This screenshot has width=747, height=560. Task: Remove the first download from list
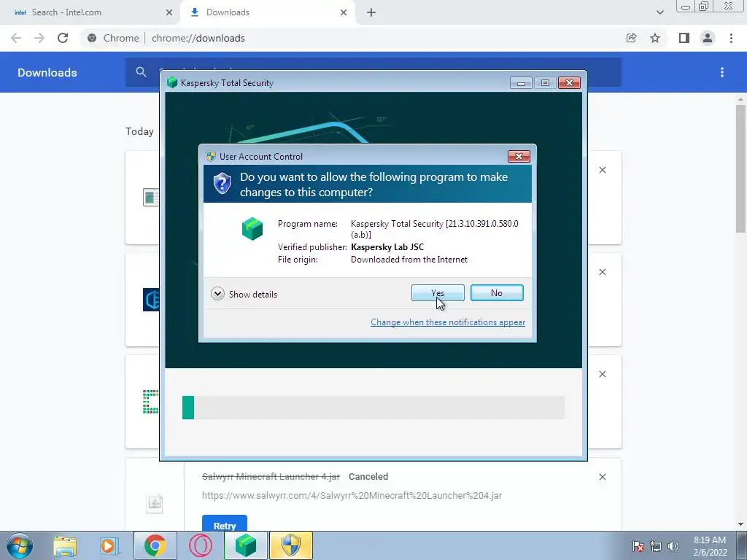pos(603,170)
